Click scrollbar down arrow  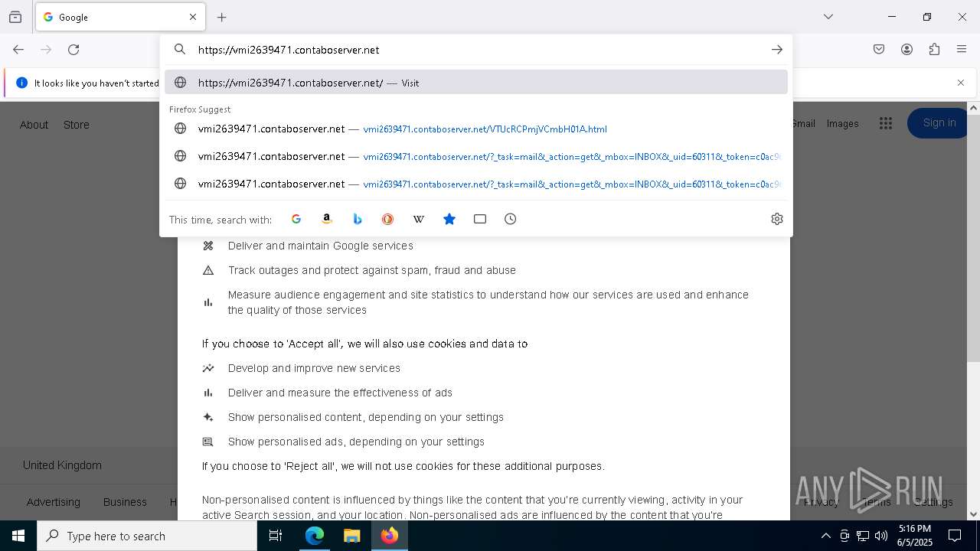coord(973,514)
